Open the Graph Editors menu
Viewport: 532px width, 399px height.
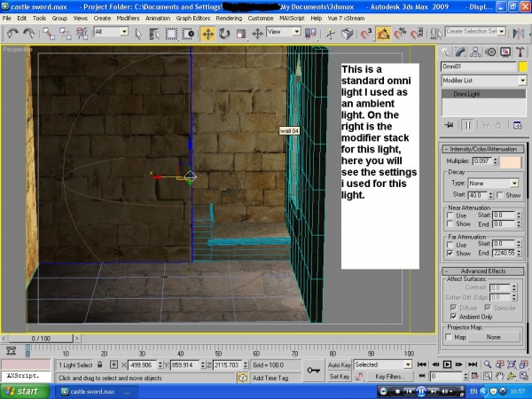tap(192, 19)
